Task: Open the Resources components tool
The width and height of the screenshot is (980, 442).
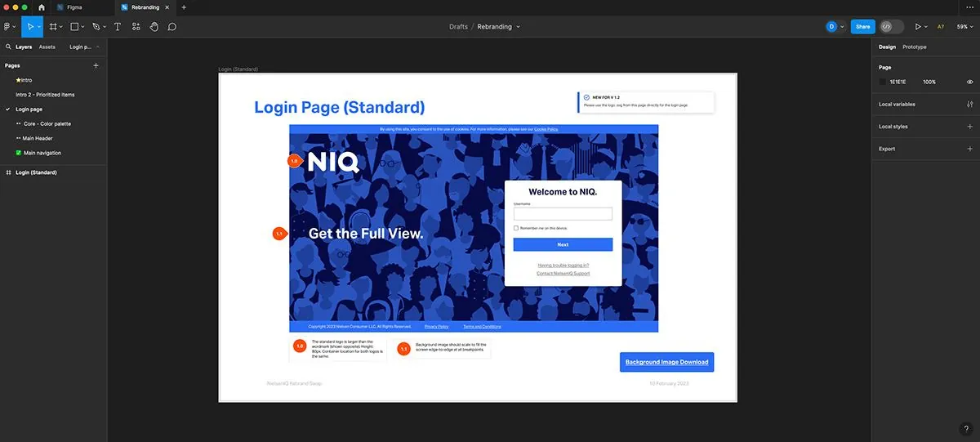Action: [136, 26]
